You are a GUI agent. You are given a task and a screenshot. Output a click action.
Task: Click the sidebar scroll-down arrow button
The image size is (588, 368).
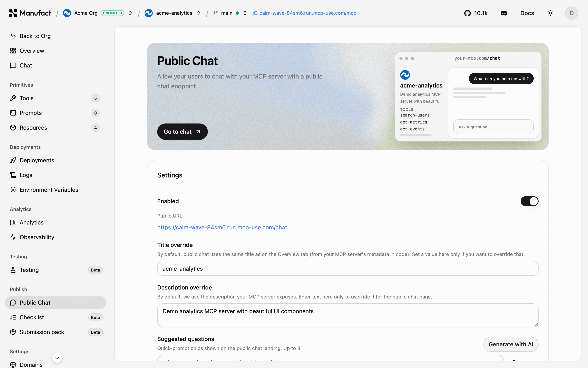(x=57, y=357)
